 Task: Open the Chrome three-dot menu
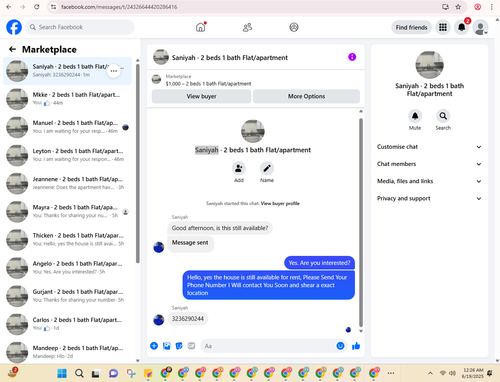(x=492, y=7)
